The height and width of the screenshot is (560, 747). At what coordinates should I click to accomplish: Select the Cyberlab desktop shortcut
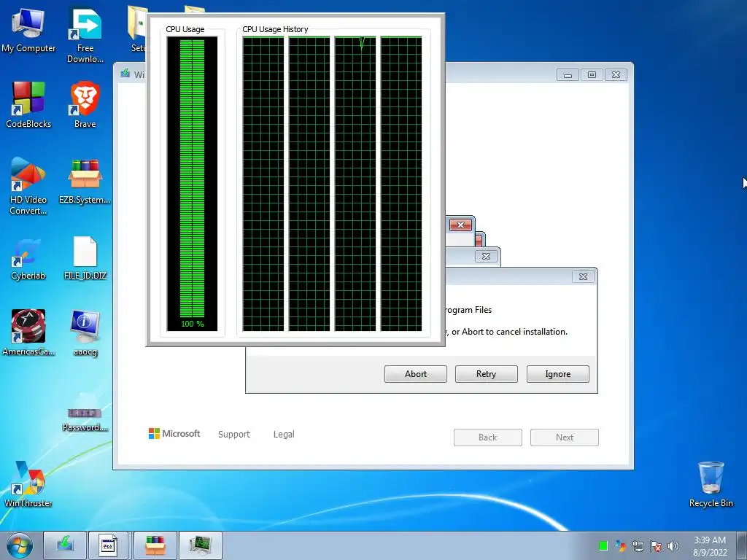click(28, 259)
